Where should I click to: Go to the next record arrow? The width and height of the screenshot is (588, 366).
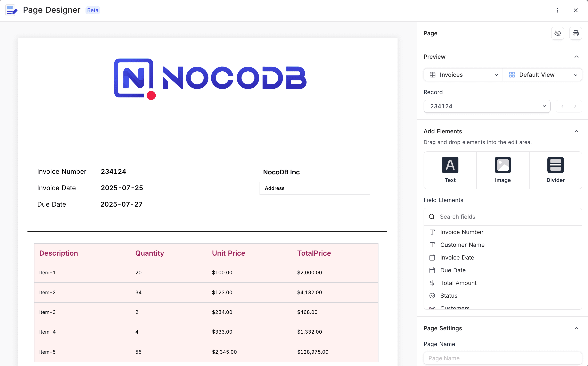pyautogui.click(x=575, y=106)
